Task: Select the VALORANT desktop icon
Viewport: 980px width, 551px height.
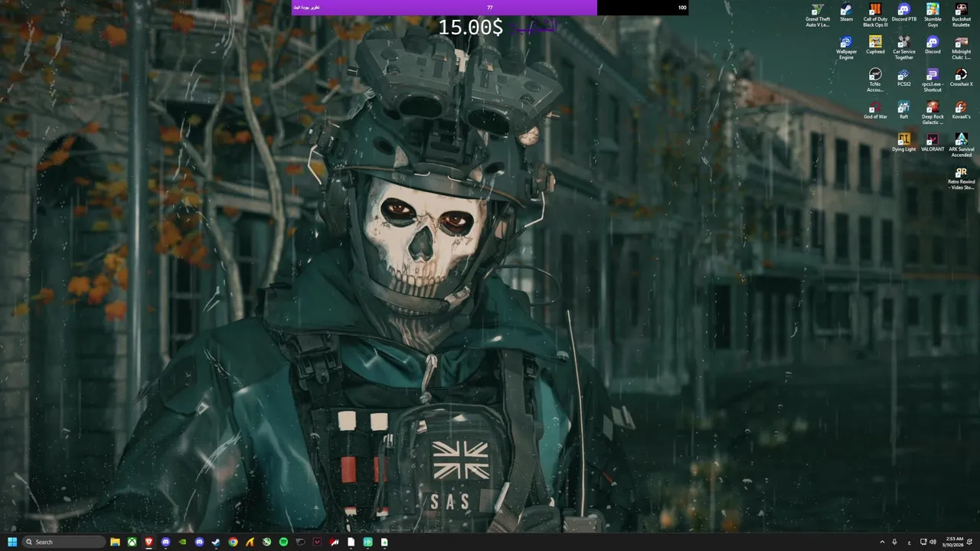Action: [933, 142]
